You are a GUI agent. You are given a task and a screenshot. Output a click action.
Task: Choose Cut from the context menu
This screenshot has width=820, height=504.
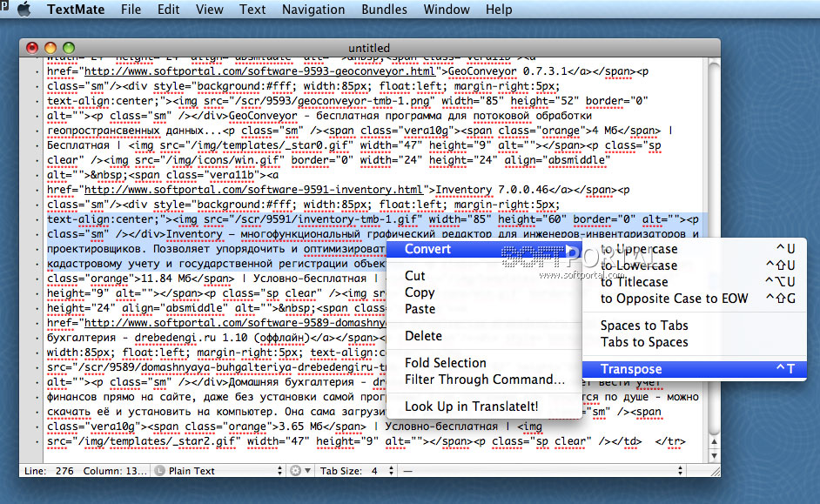coord(484,276)
